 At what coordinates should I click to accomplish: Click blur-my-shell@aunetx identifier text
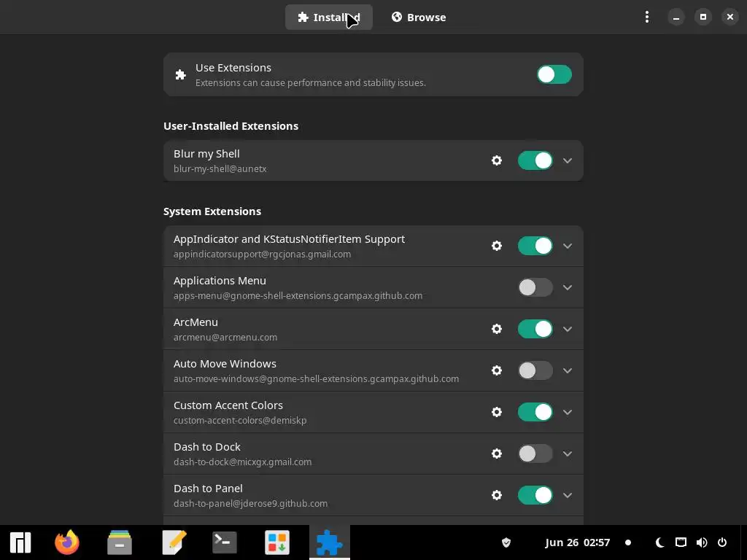(220, 169)
